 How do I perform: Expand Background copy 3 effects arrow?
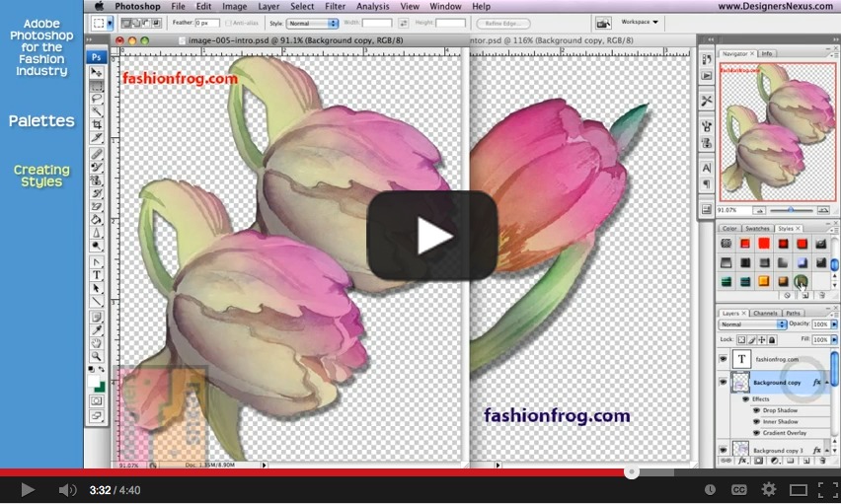(827, 451)
